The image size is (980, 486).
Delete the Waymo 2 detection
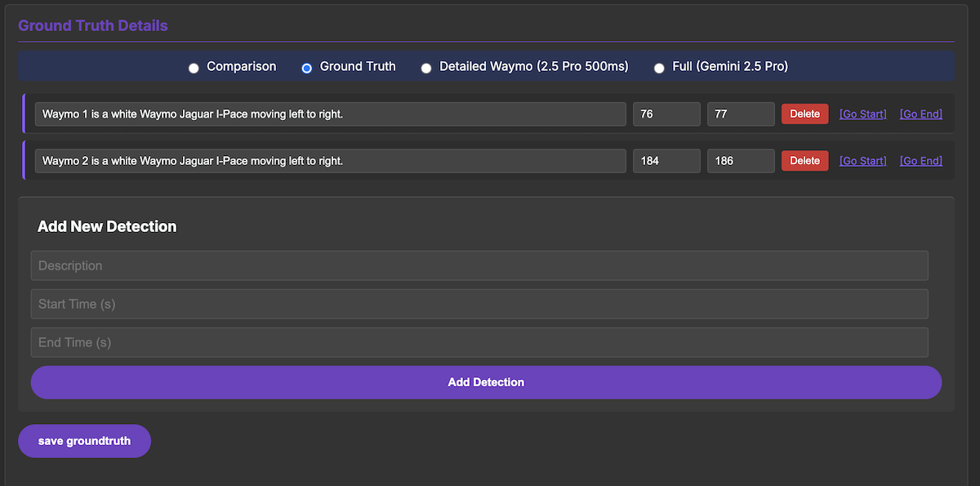805,161
